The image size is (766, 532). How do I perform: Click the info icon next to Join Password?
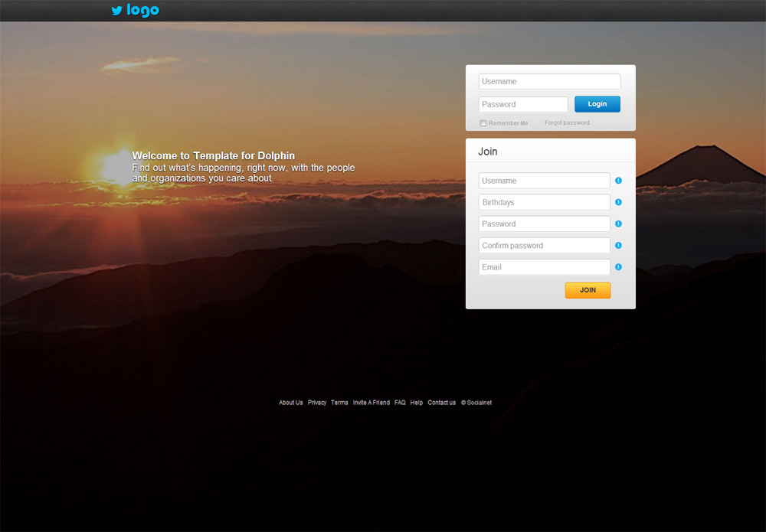pyautogui.click(x=618, y=224)
